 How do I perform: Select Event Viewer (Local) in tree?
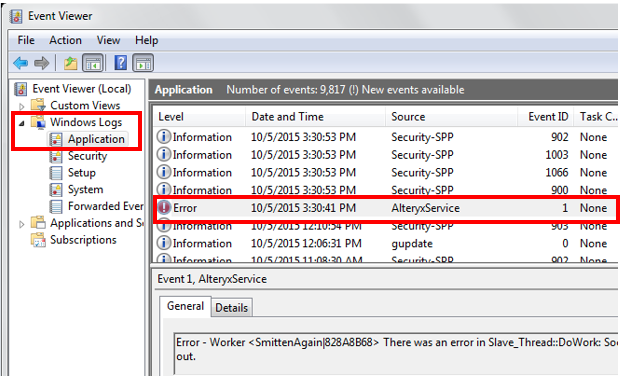(x=82, y=89)
